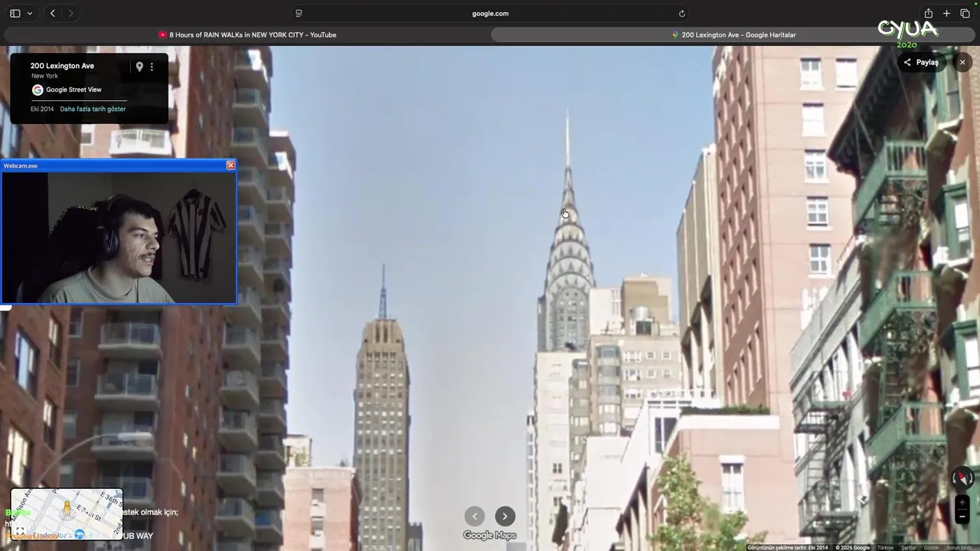Go forward to next page
The width and height of the screenshot is (980, 551).
point(70,13)
